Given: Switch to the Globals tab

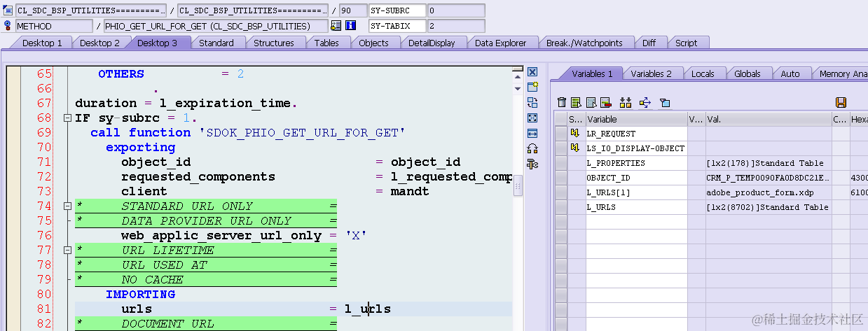Looking at the screenshot, I should [748, 73].
